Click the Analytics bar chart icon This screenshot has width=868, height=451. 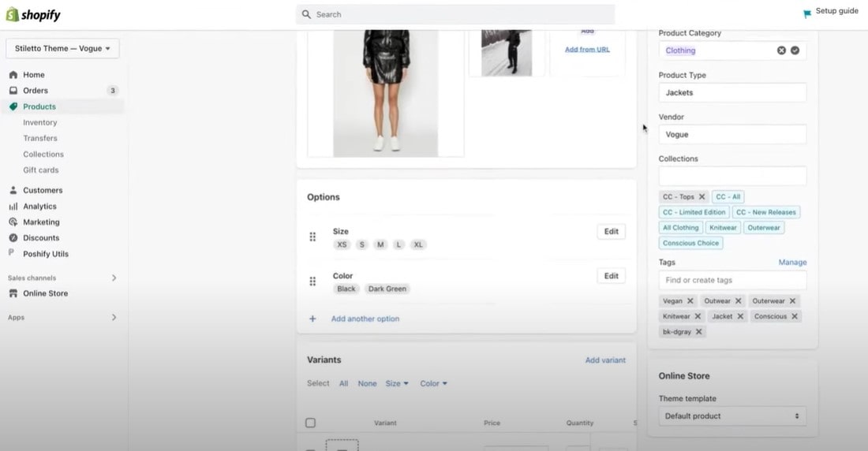13,206
